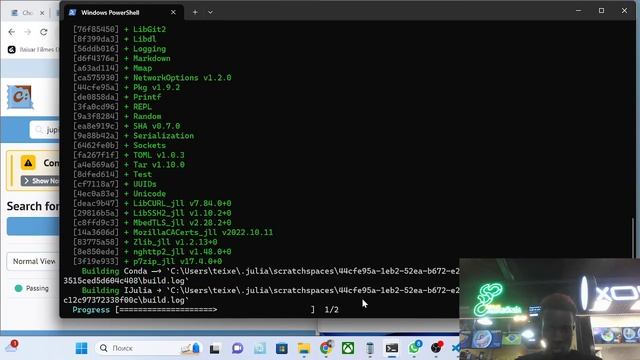
Task: Open the Normal View dropdown
Action: click(33, 261)
